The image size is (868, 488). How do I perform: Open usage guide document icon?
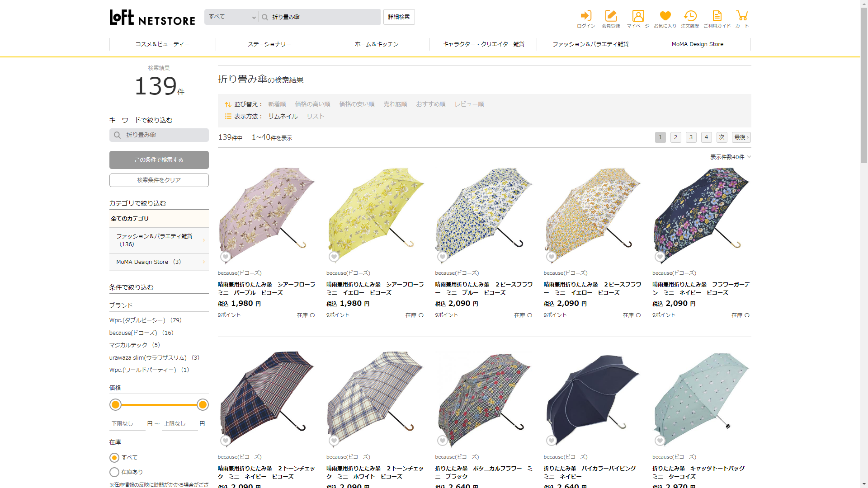click(717, 16)
